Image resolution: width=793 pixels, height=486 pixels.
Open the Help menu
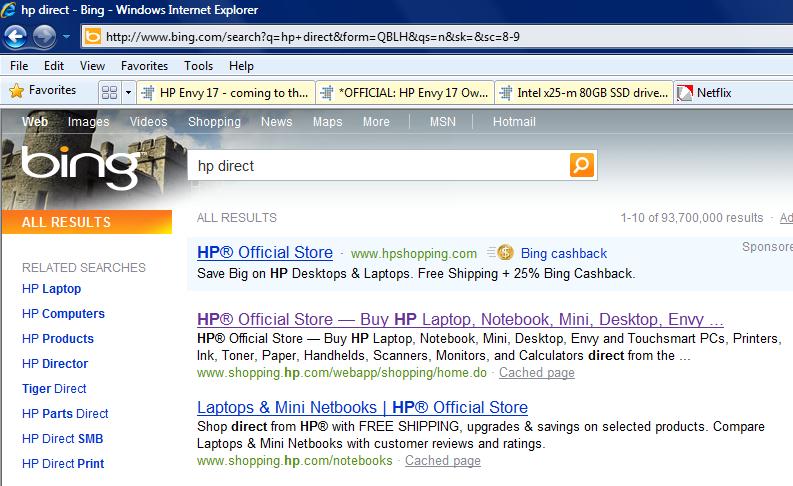tap(241, 66)
